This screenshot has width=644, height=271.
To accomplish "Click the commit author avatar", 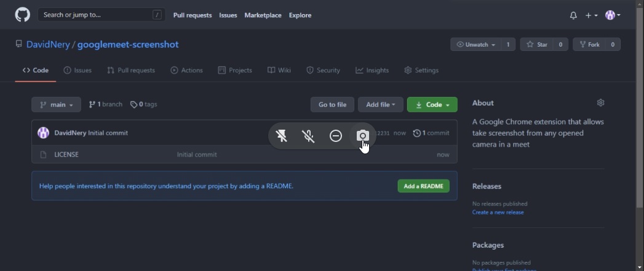I will tap(43, 133).
